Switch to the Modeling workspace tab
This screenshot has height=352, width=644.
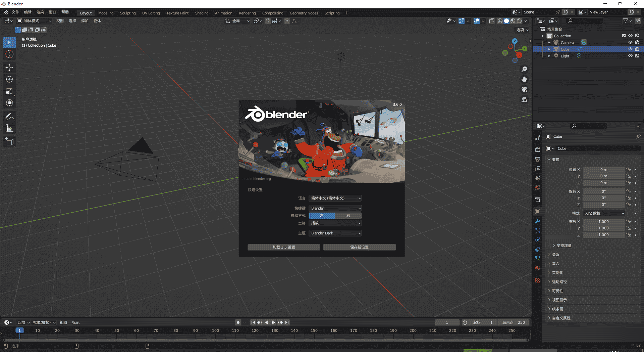tap(106, 13)
